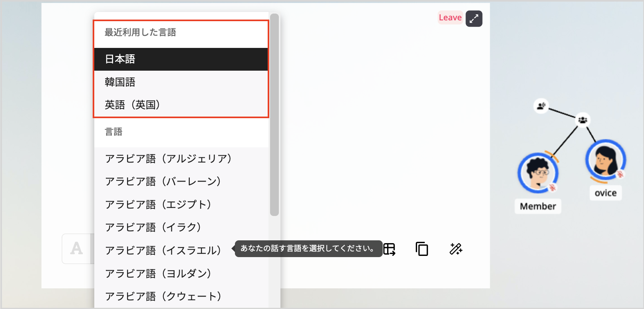Click the text size 'A' button
The width and height of the screenshot is (644, 309).
pos(76,249)
